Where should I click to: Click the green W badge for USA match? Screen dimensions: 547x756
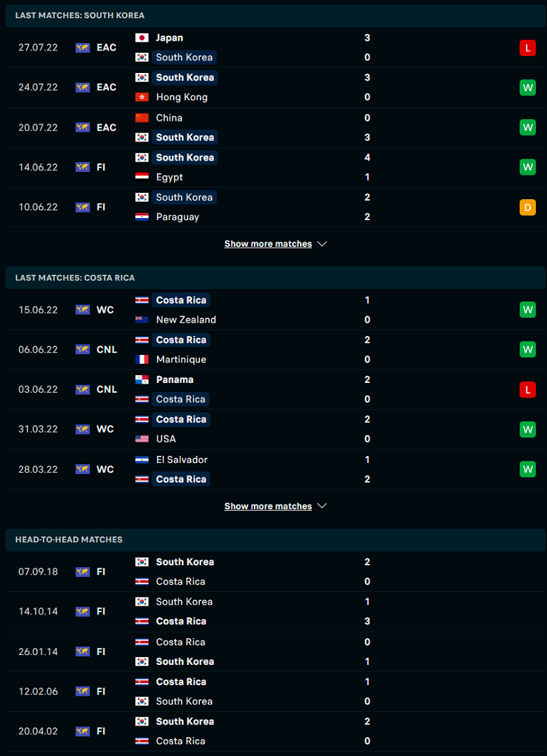coord(527,429)
